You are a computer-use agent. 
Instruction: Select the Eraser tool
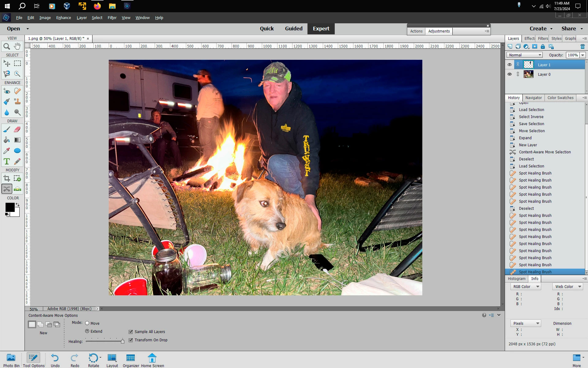[x=17, y=129]
